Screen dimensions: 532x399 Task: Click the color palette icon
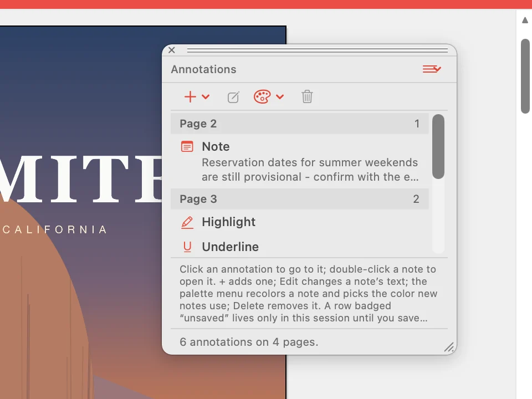[x=262, y=96]
